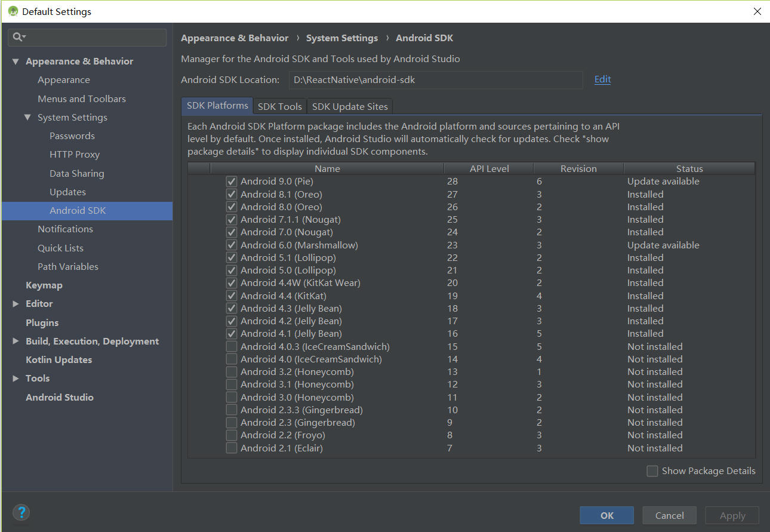Switch to SDK Platforms tab
The width and height of the screenshot is (770, 532).
coord(217,106)
